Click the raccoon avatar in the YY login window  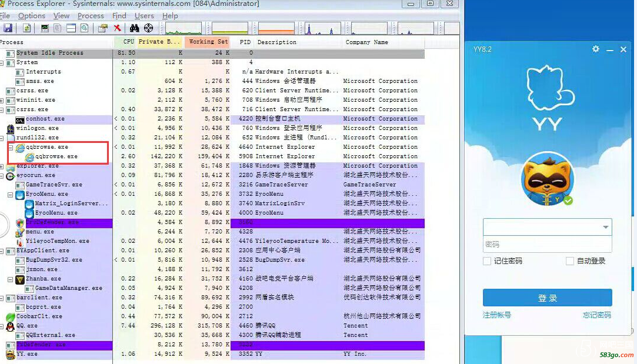[547, 178]
